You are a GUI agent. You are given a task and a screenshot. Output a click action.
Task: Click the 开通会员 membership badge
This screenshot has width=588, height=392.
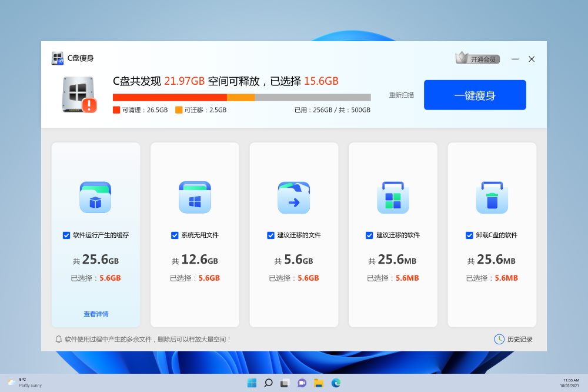click(x=477, y=59)
